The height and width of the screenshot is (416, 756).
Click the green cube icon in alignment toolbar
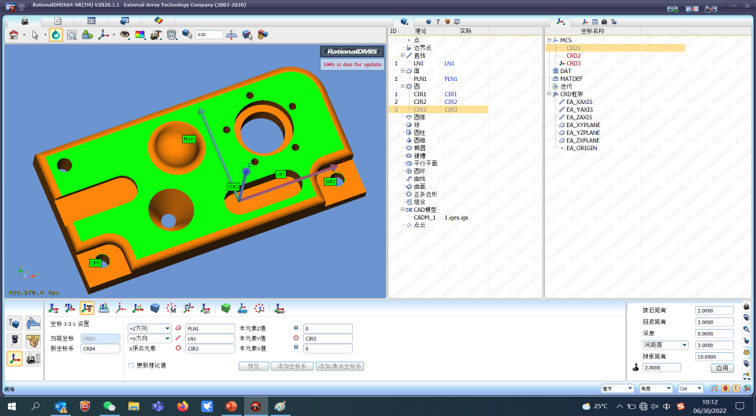pyautogui.click(x=226, y=309)
